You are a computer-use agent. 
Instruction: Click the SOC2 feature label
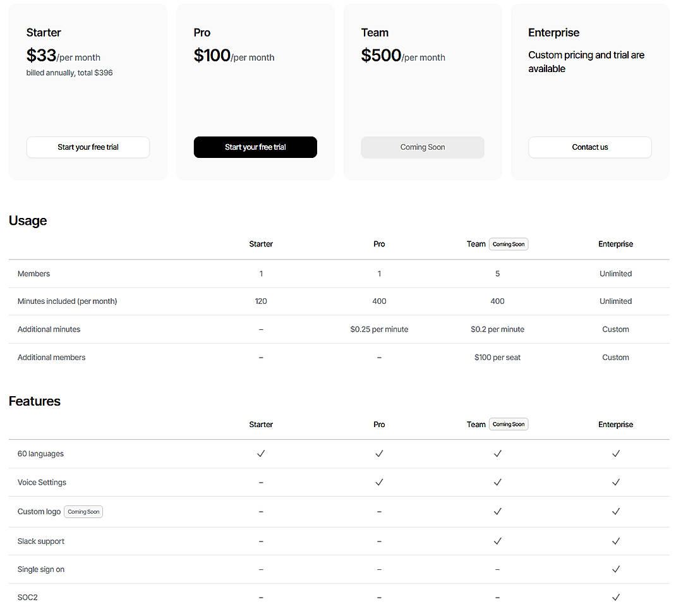(x=28, y=598)
